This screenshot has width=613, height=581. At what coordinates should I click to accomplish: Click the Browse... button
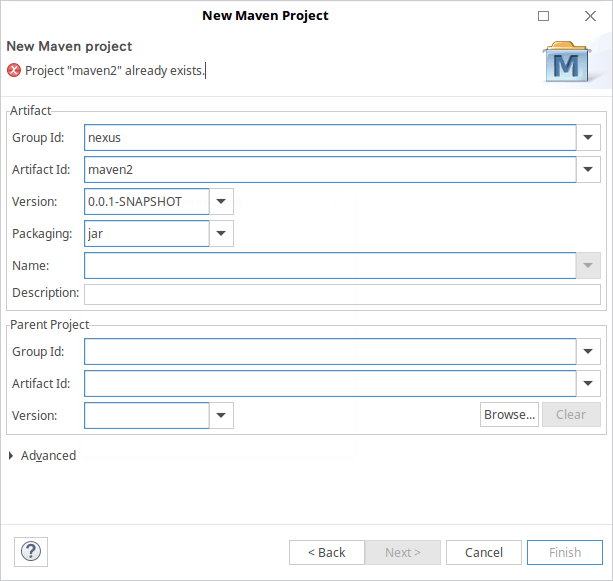click(x=509, y=414)
